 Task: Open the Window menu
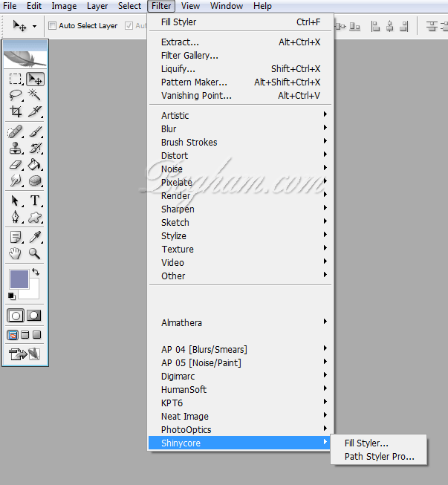[x=227, y=6]
